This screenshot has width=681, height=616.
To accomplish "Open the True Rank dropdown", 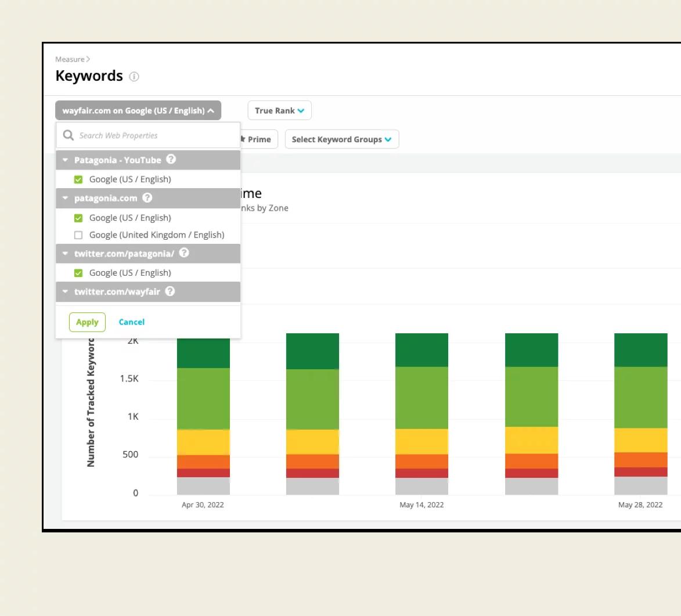I will tap(279, 110).
